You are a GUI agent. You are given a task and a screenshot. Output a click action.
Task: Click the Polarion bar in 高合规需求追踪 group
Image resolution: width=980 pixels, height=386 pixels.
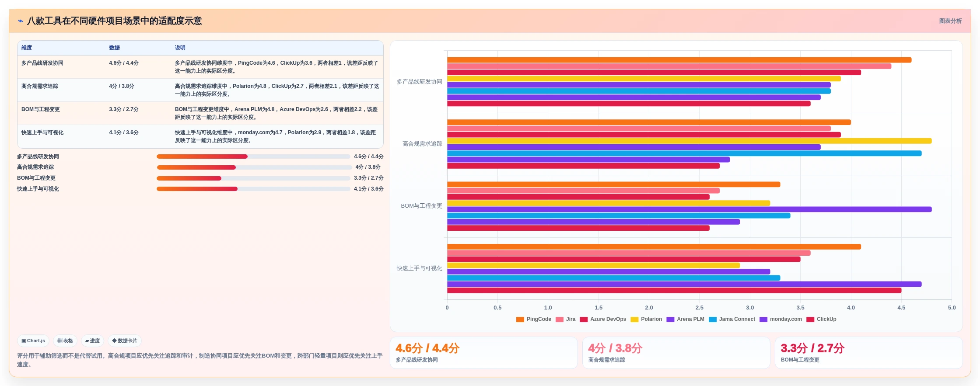click(689, 141)
